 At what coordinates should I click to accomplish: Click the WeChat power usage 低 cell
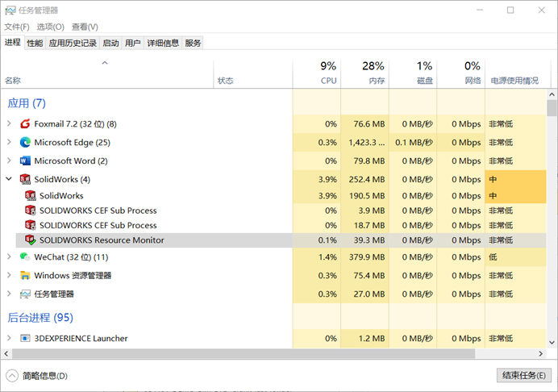515,256
